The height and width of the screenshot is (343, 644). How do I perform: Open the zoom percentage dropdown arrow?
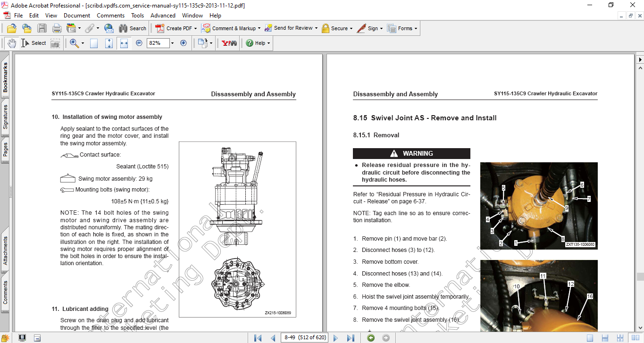172,43
